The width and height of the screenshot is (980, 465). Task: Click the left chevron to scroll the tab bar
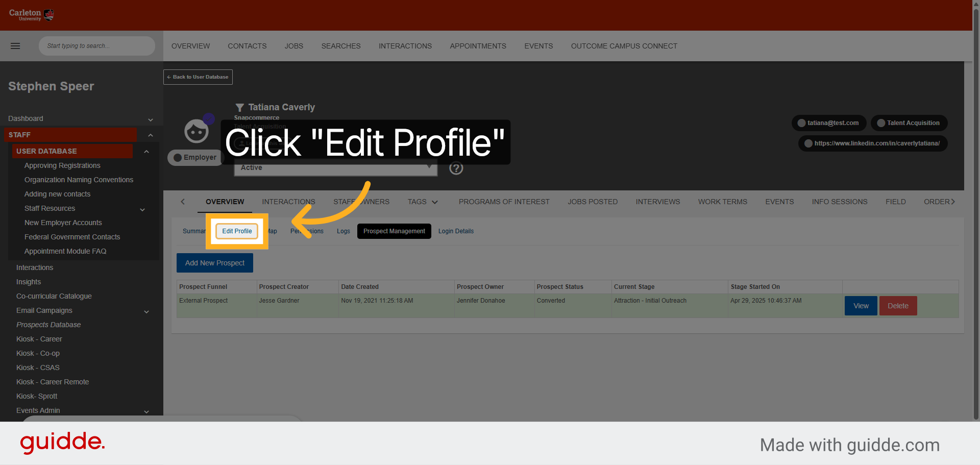coord(183,202)
